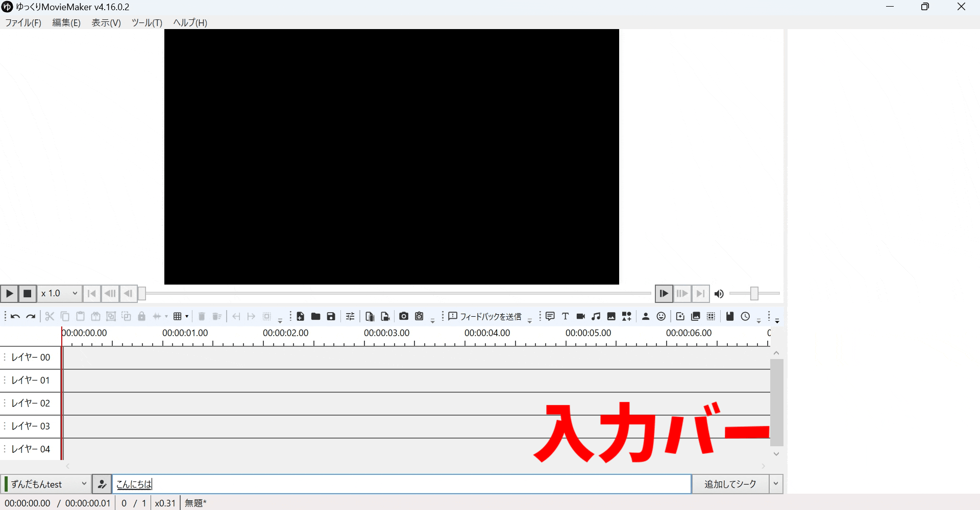Click the clipboard Paste icon
980x510 pixels.
pyautogui.click(x=80, y=317)
